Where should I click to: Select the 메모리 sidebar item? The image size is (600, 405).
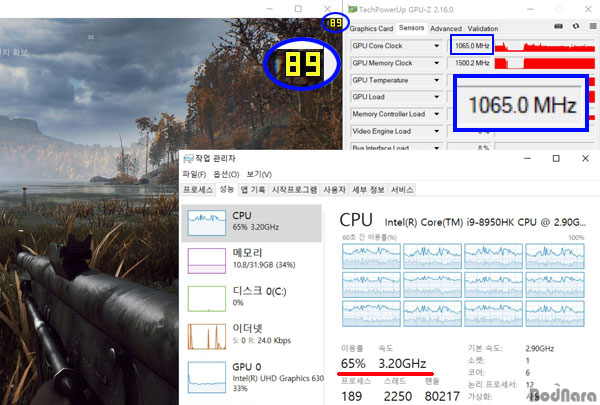(x=251, y=260)
